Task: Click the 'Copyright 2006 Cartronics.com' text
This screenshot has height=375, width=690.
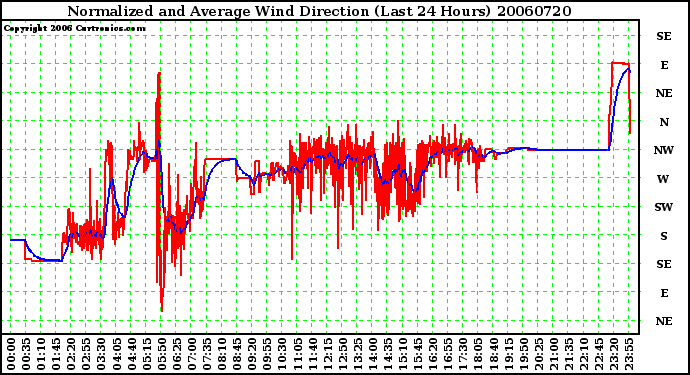Action: 74,28
